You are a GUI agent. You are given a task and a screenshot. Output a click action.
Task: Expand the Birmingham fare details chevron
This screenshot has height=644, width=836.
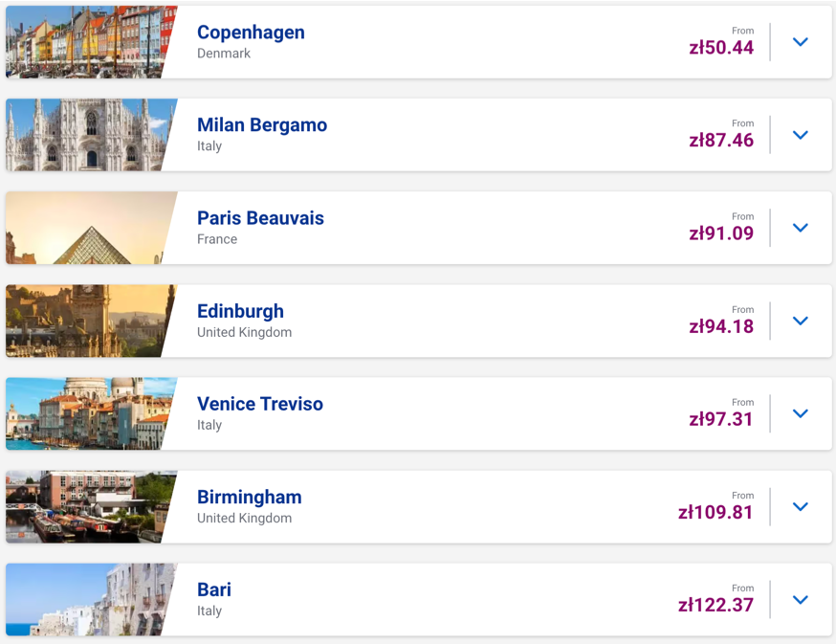[x=801, y=506]
